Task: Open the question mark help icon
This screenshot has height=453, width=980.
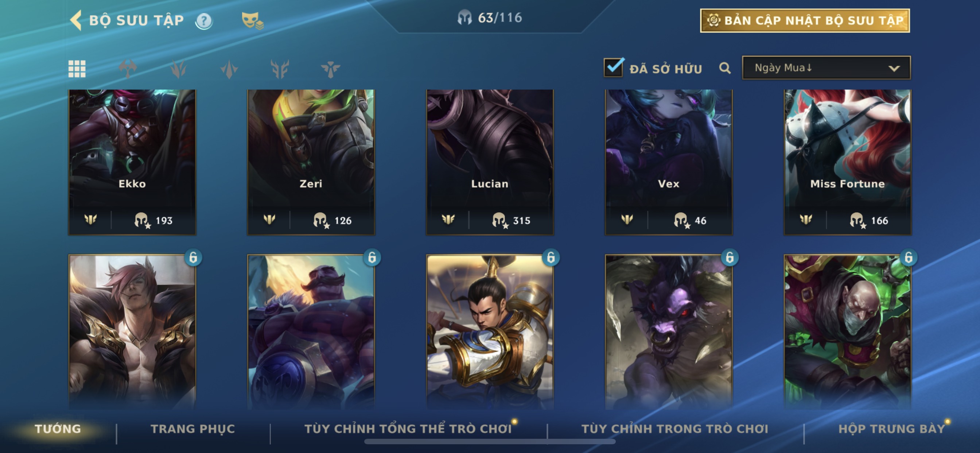Action: [x=204, y=21]
